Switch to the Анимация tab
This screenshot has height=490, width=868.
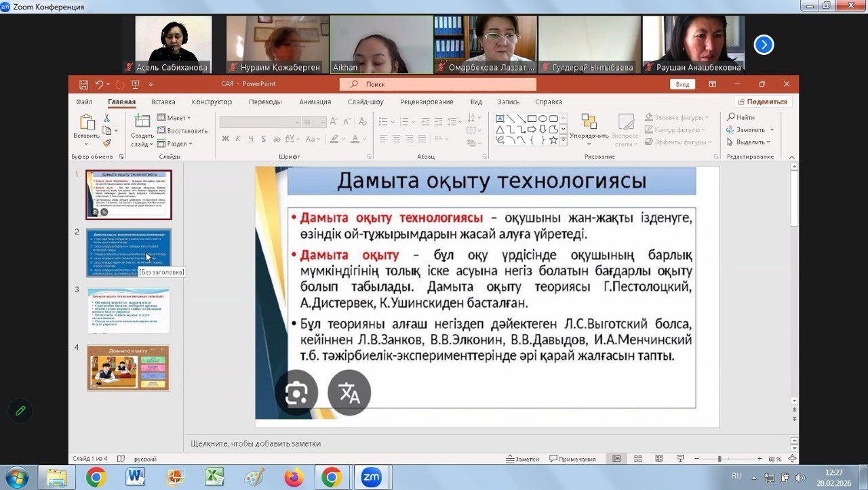coord(315,102)
